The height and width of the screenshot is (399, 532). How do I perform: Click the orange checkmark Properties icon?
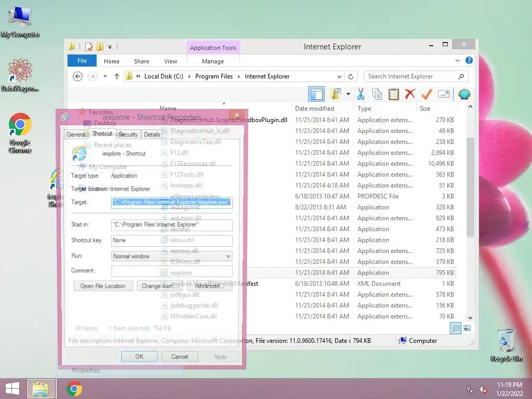(x=427, y=94)
